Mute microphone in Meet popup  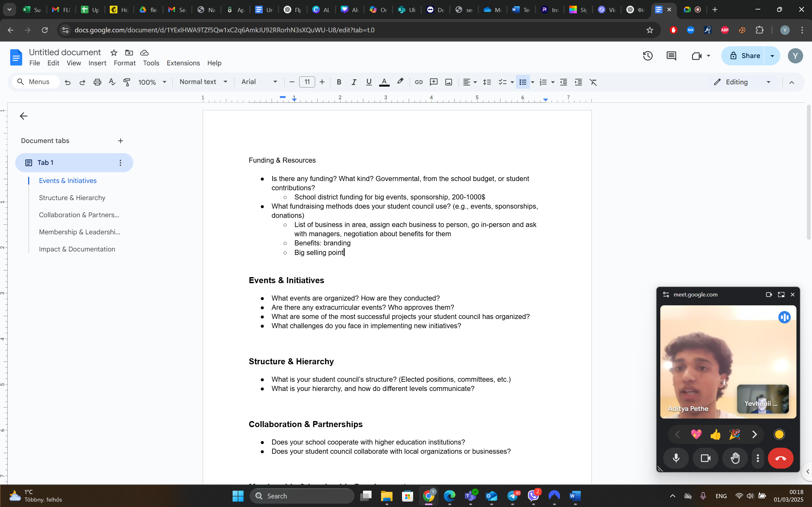click(x=676, y=458)
